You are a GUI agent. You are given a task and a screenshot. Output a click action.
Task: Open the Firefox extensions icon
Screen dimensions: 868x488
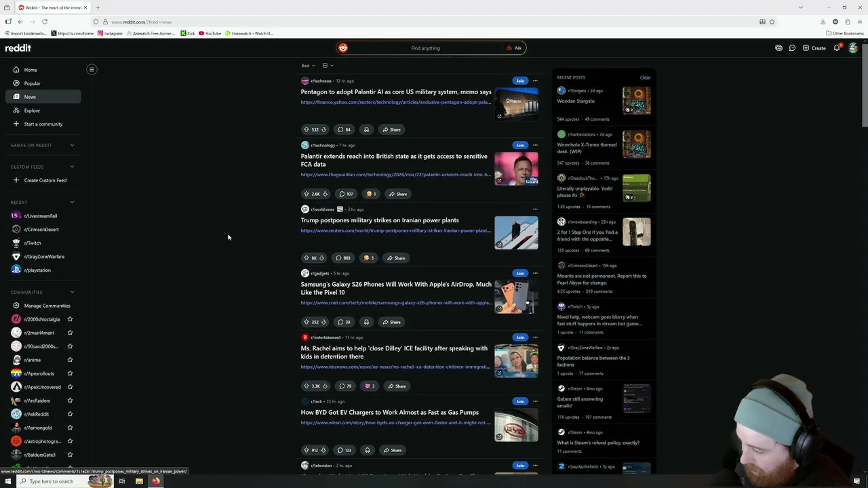click(x=848, y=22)
